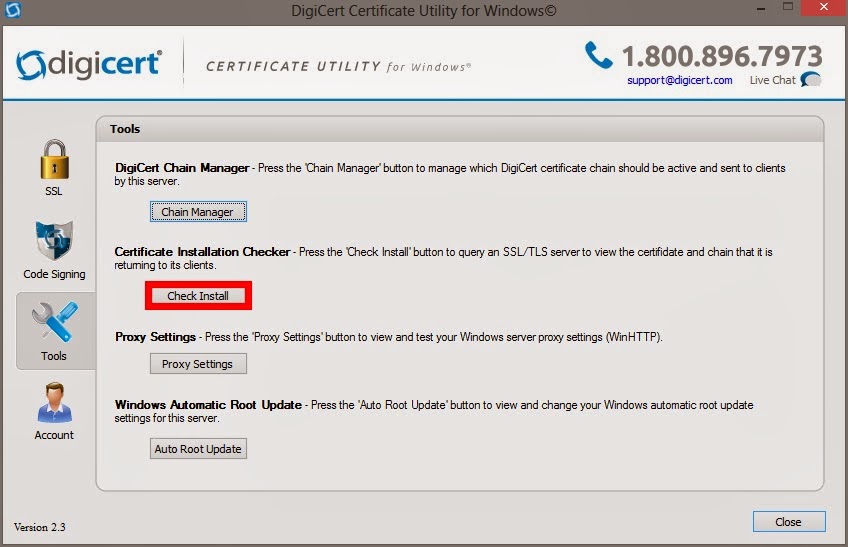
Task: Click the DigiCert logo in the header
Action: pyautogui.click(x=89, y=65)
